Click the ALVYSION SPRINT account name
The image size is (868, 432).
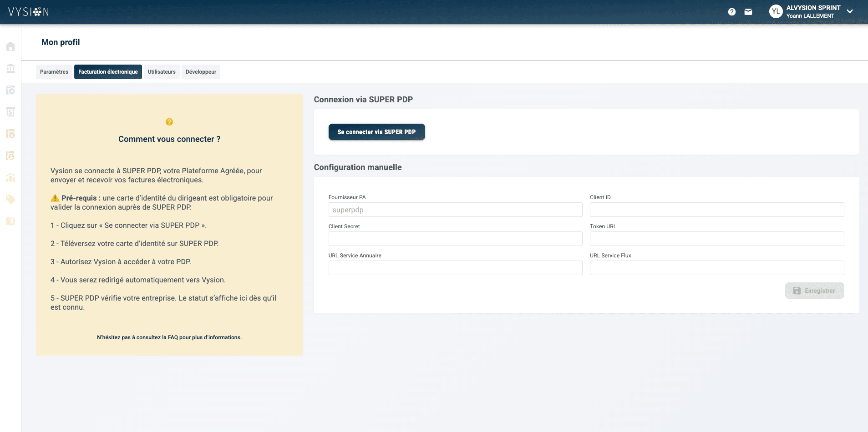pos(813,8)
